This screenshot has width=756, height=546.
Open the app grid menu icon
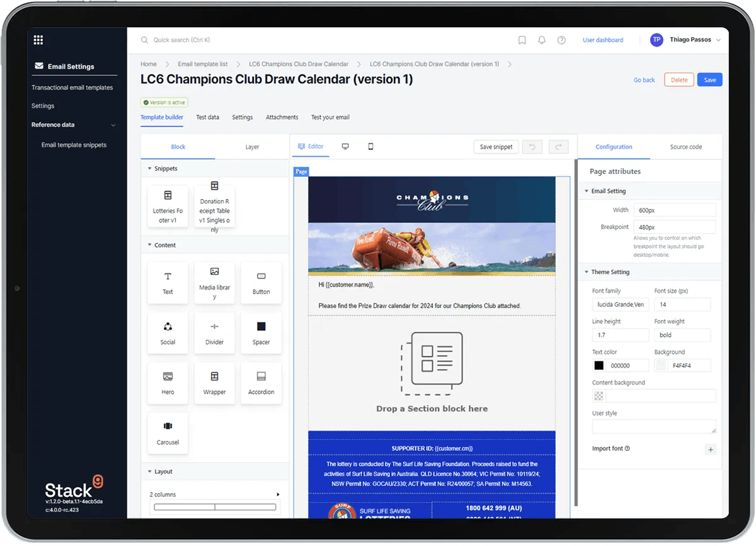[x=38, y=40]
